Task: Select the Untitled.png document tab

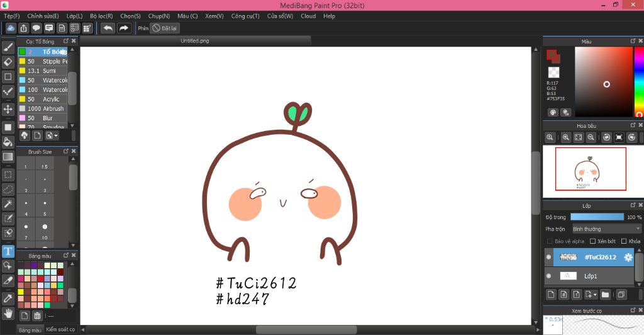Action: pyautogui.click(x=195, y=41)
